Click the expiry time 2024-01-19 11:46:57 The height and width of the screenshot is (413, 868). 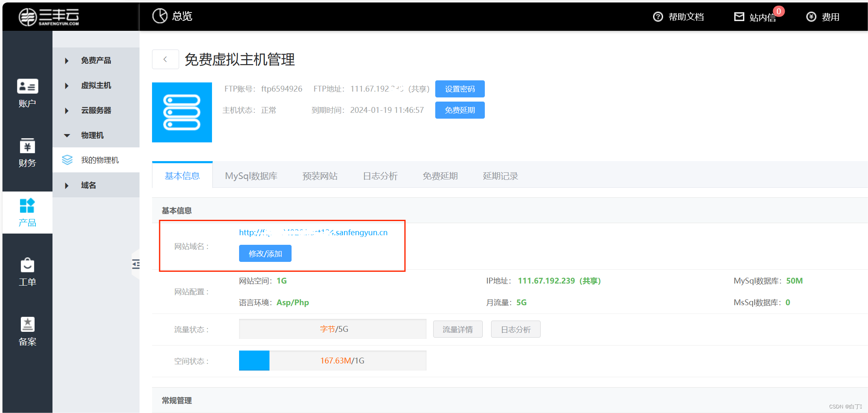click(387, 110)
